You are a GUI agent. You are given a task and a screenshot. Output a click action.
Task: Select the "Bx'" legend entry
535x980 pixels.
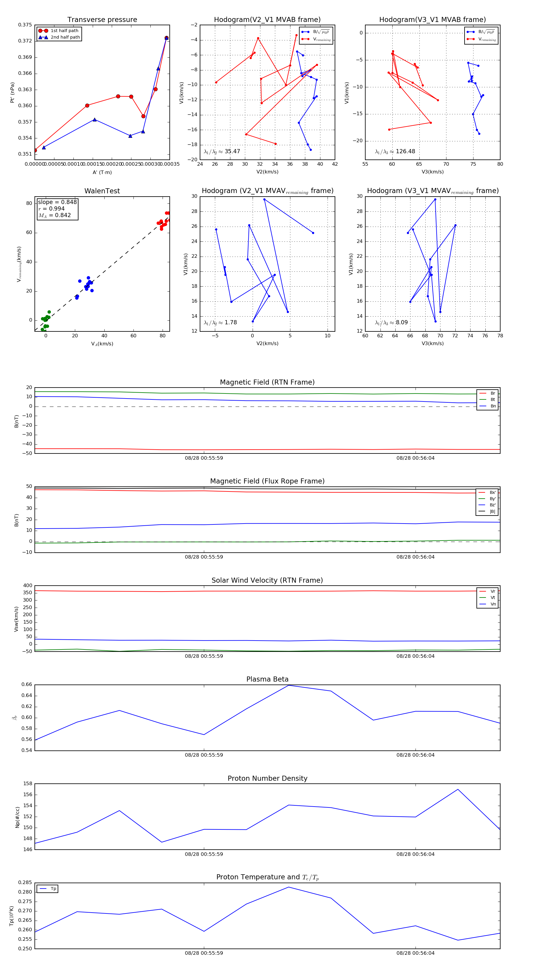487,492
